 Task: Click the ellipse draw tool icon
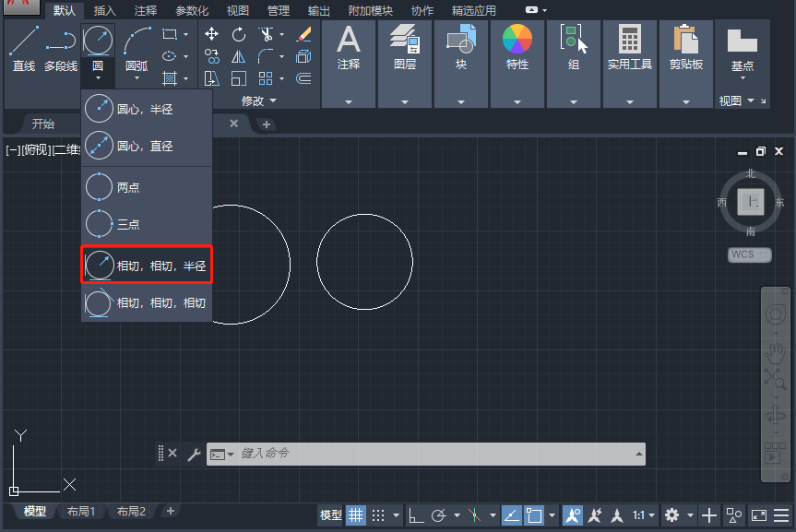[x=169, y=56]
